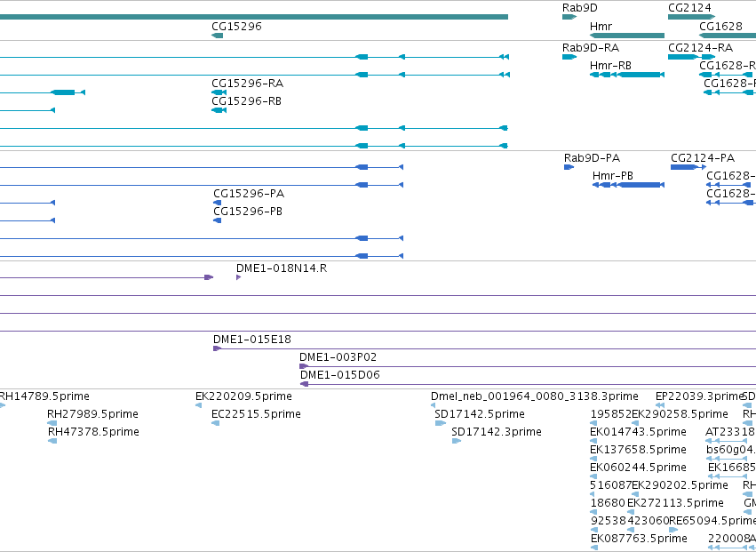Image resolution: width=756 pixels, height=552 pixels.
Task: Click the EK272113.5prime EST label
Action: (675, 503)
